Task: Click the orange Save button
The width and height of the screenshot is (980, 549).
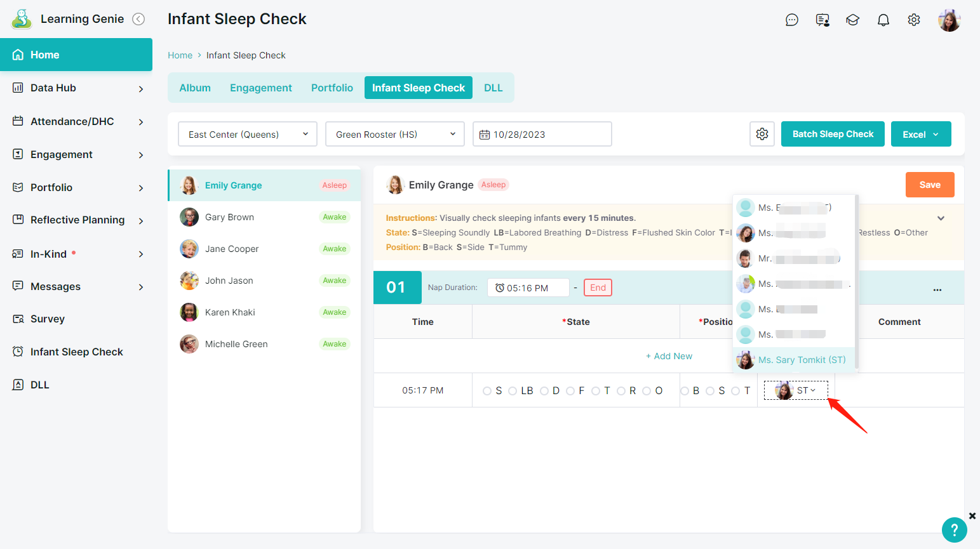Action: (929, 185)
